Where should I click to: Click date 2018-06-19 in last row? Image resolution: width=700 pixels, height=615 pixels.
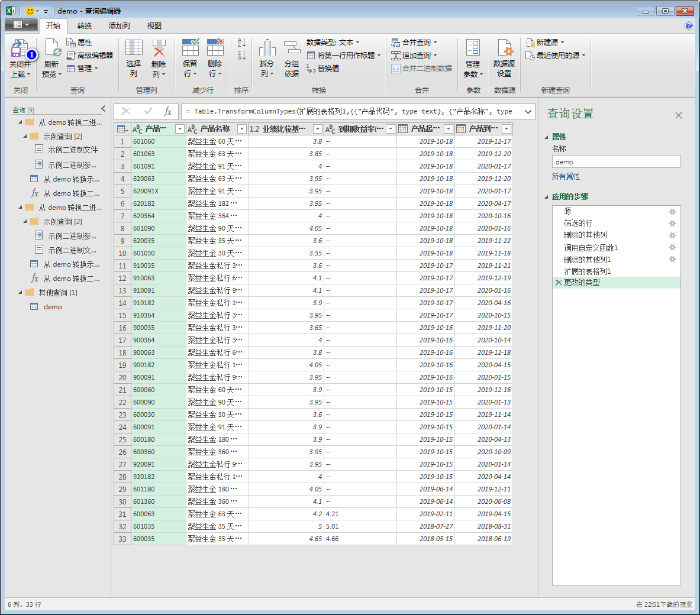pyautogui.click(x=494, y=539)
